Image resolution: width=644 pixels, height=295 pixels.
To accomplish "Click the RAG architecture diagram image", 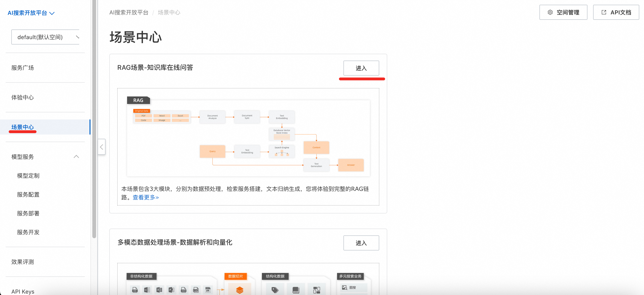I will (248, 136).
